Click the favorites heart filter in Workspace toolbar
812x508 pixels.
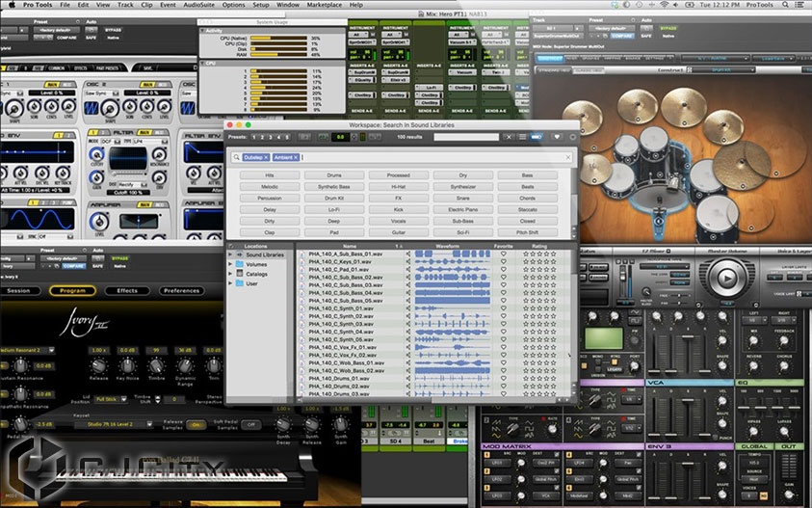(557, 138)
